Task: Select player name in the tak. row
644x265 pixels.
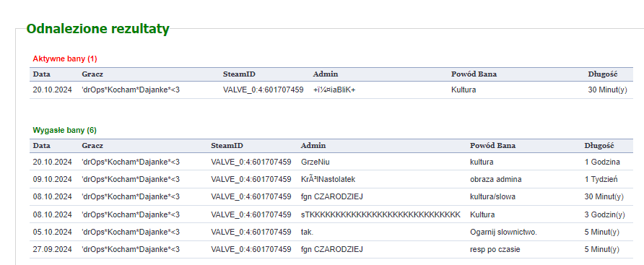Action: click(131, 232)
